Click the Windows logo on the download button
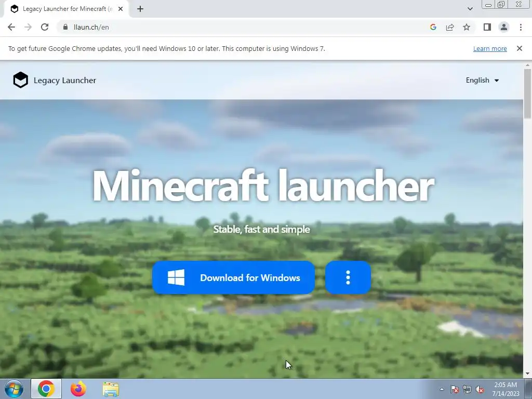Image resolution: width=532 pixels, height=399 pixels. coord(176,277)
